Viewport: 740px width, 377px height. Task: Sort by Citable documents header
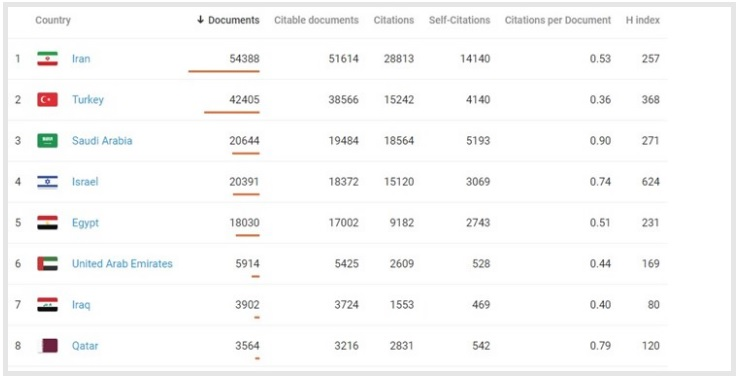click(316, 20)
